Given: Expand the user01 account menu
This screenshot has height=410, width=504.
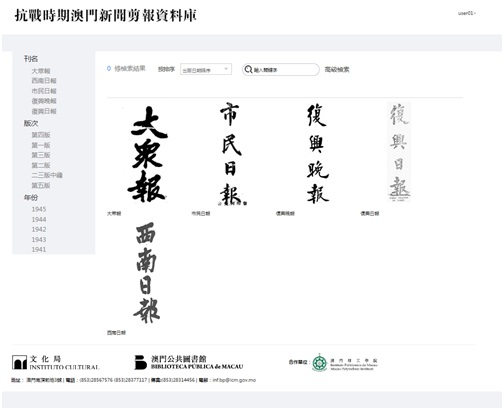Looking at the screenshot, I should (467, 13).
